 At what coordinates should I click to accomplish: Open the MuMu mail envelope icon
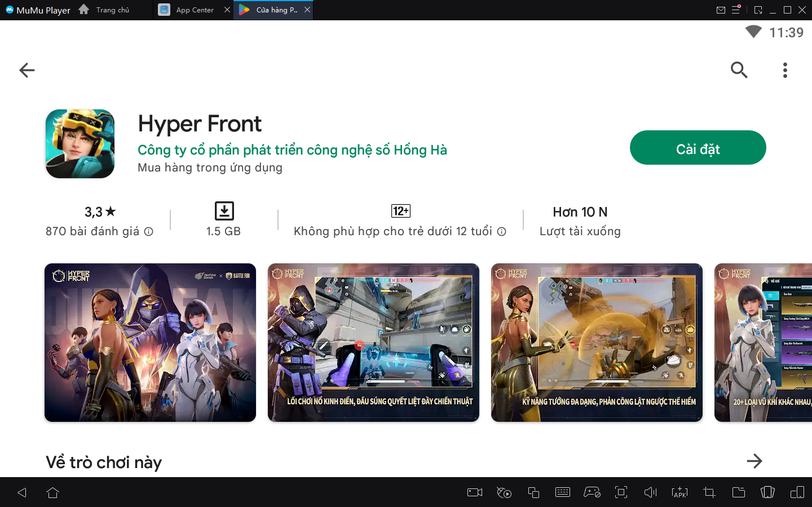click(x=721, y=10)
